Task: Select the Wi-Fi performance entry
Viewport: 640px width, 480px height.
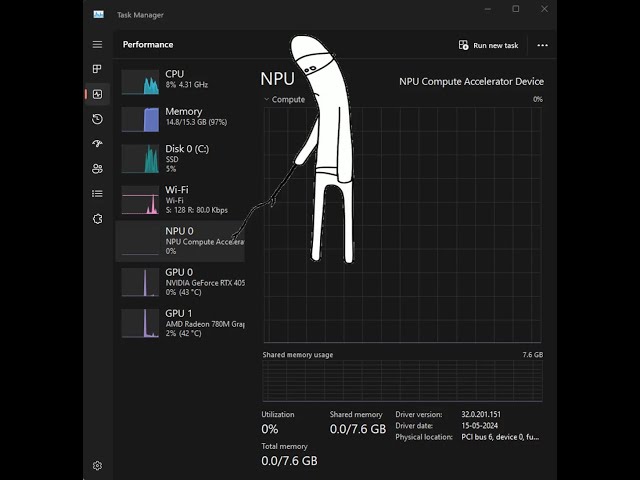Action: click(180, 200)
